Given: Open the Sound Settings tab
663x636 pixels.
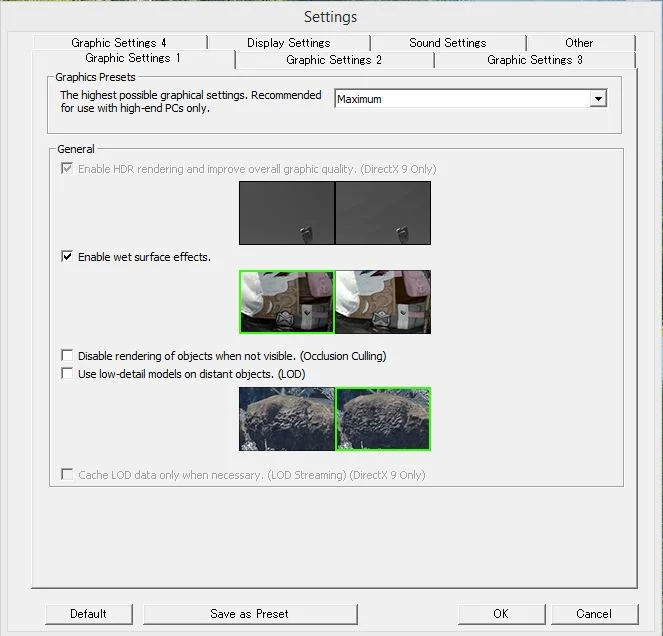Looking at the screenshot, I should (447, 43).
